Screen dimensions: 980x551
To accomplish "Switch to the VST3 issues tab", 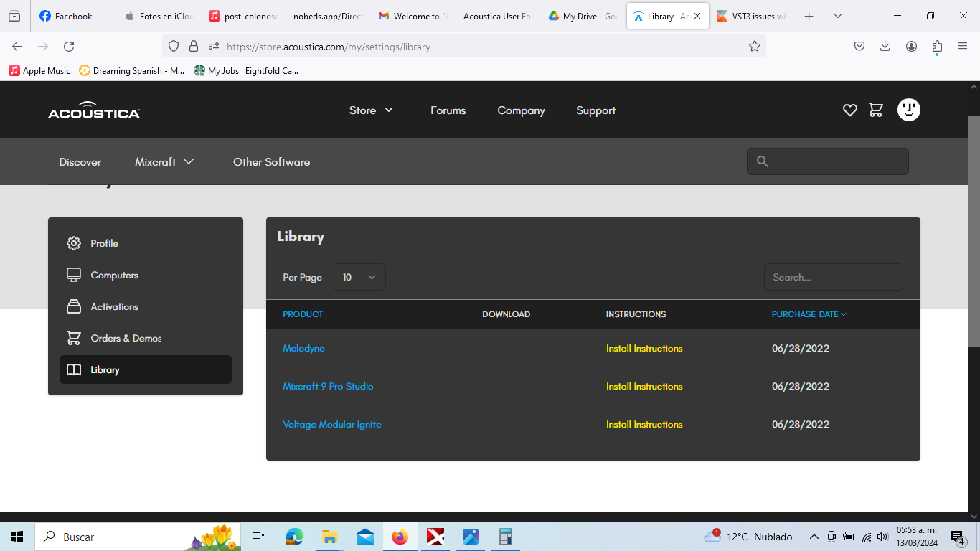I will coord(752,16).
